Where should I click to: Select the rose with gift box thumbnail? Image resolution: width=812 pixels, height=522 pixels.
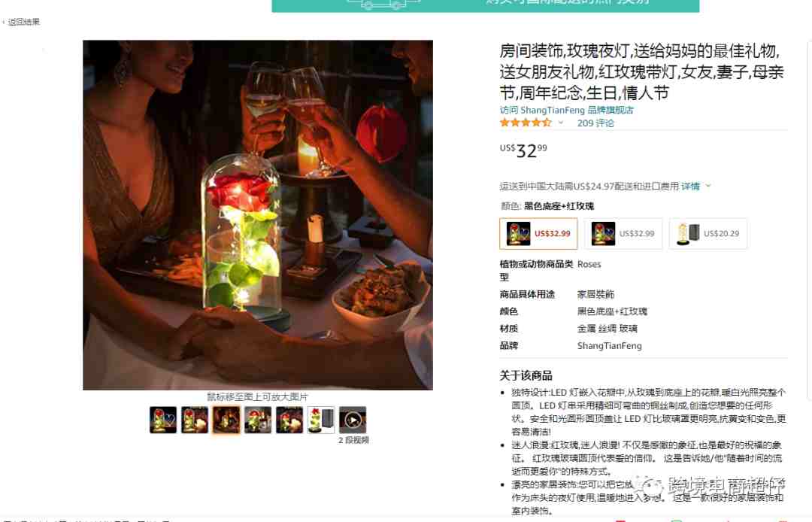[321, 420]
